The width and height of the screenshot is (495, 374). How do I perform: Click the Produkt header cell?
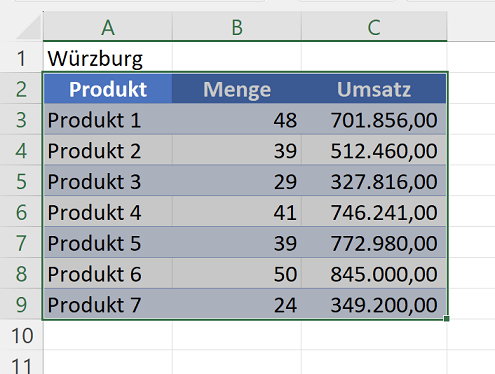click(108, 89)
